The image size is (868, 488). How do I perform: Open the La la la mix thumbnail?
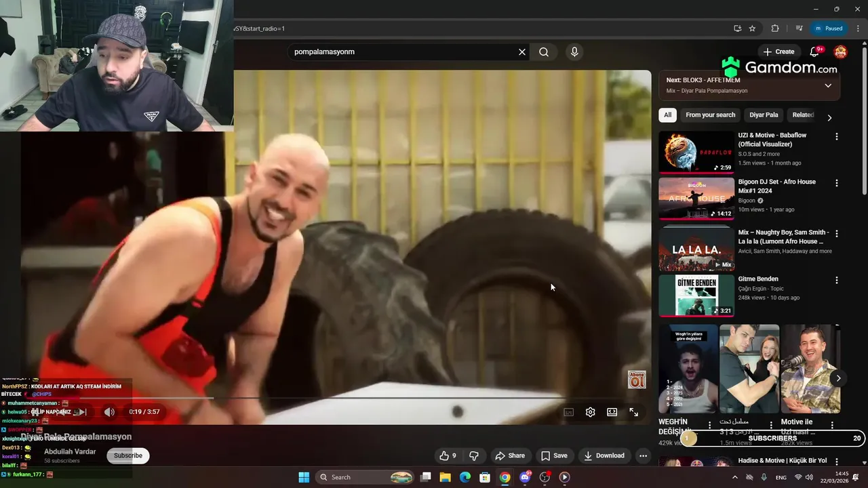696,249
